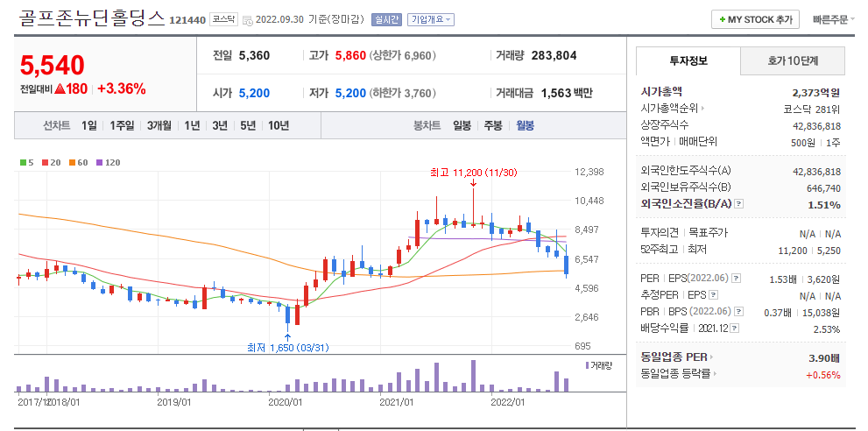Image resolution: width=868 pixels, height=431 pixels.
Task: Switch to the 호가10단계 tab
Action: 793,61
